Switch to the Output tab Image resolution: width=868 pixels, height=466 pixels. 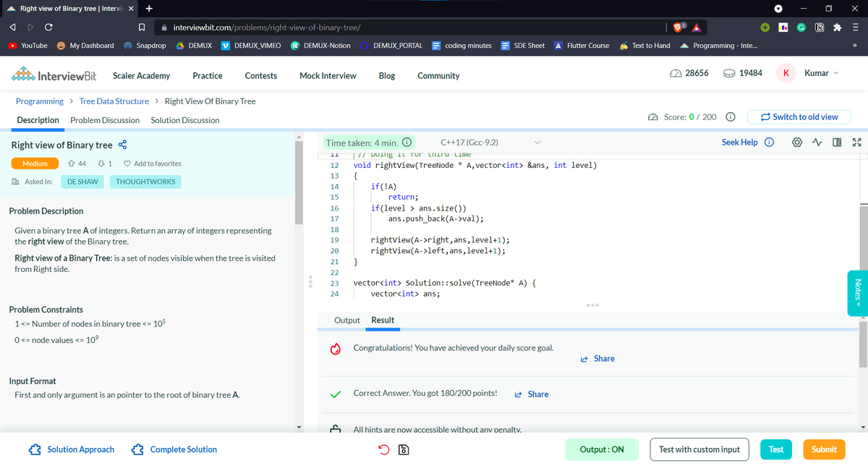[x=347, y=320]
